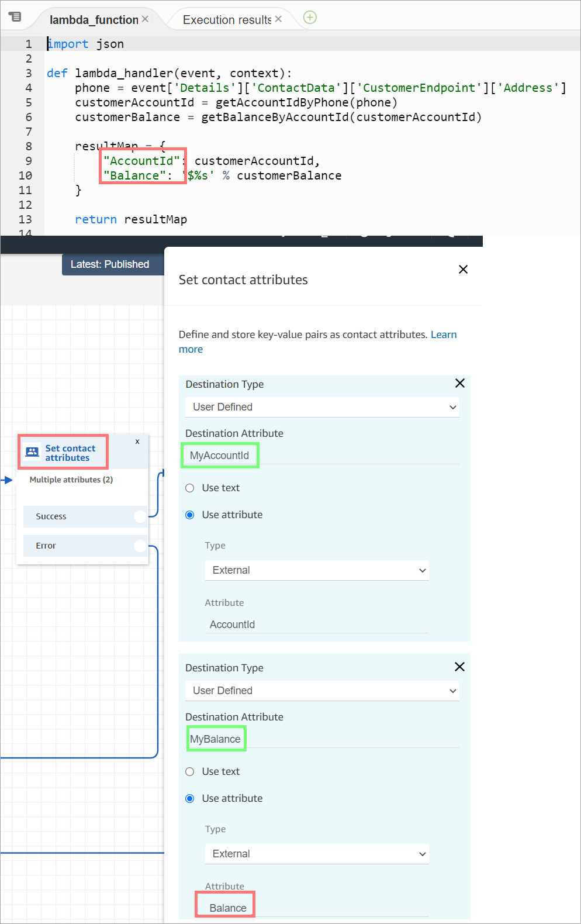581x924 pixels.
Task: Close the Set contact attributes panel
Action: tap(463, 270)
